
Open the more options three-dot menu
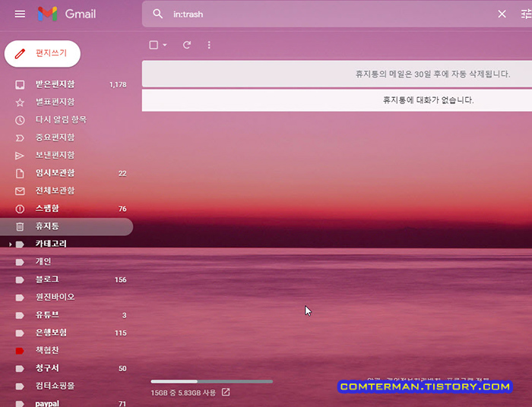click(x=209, y=45)
